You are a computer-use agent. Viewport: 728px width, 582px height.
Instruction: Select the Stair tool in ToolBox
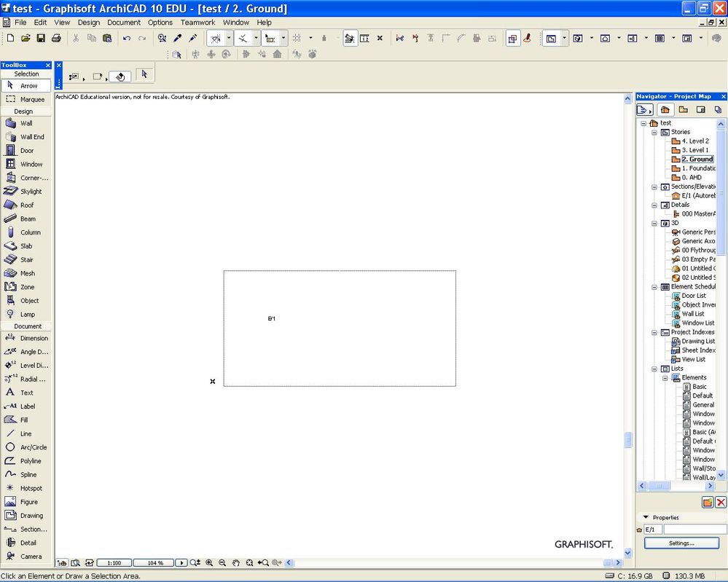[26, 259]
